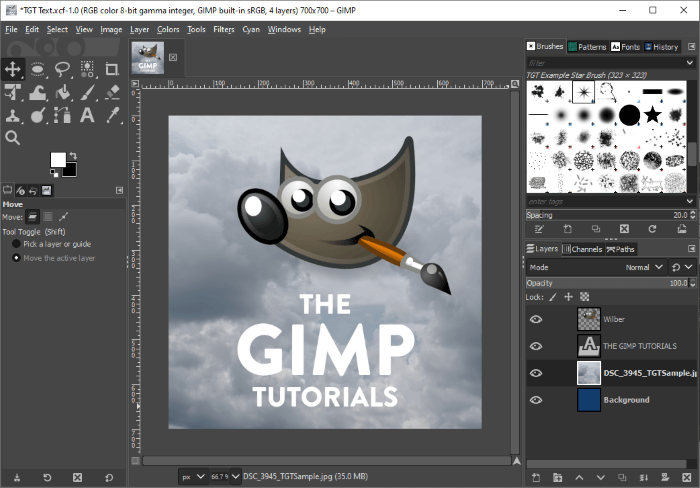Adjust the brush Spacing slider
The width and height of the screenshot is (700, 488).
coord(608,215)
